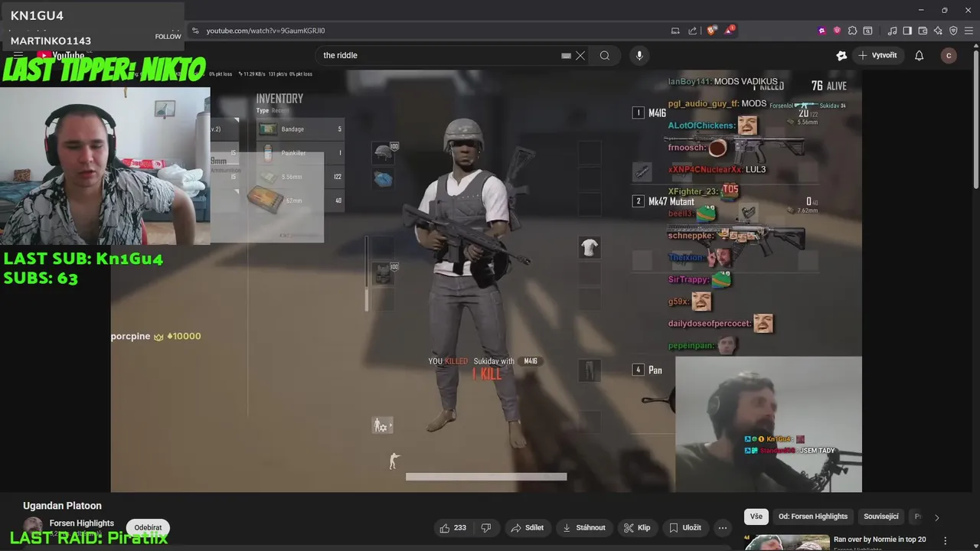The width and height of the screenshot is (980, 551).
Task: Click the 'Ran over by Normie' video thumbnail
Action: pyautogui.click(x=786, y=542)
